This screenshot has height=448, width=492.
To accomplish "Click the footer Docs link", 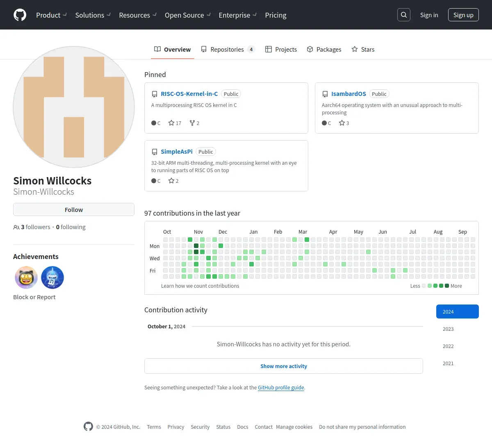I will tap(243, 427).
